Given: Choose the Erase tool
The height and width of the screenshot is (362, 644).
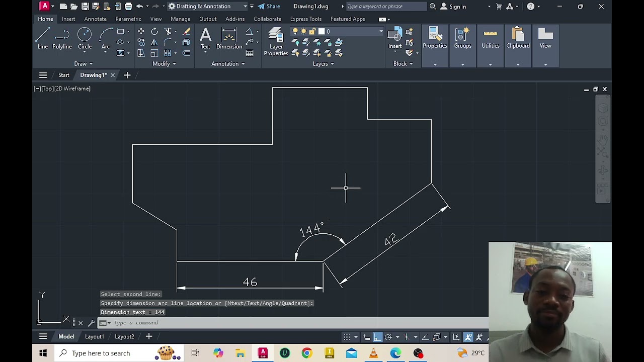Looking at the screenshot, I should pos(186,31).
